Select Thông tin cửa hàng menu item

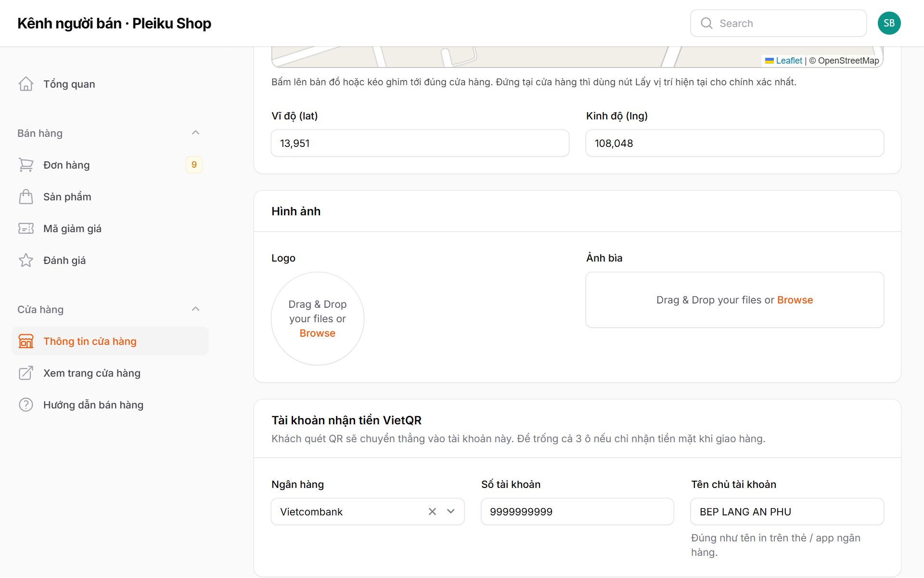tap(110, 341)
